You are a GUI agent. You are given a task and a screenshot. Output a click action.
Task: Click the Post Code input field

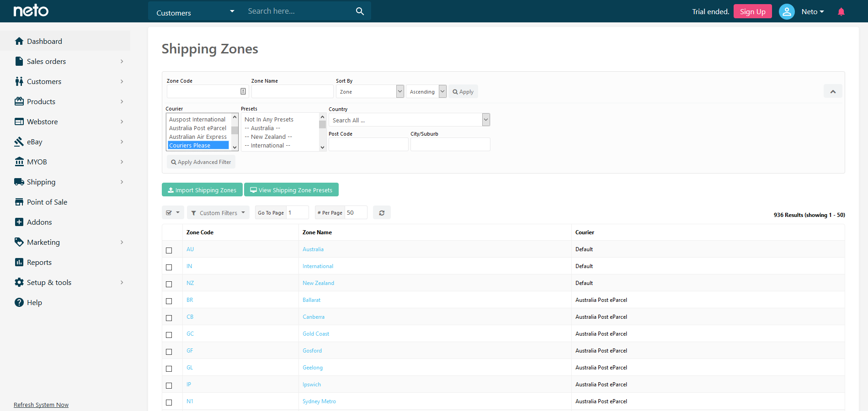(x=368, y=144)
